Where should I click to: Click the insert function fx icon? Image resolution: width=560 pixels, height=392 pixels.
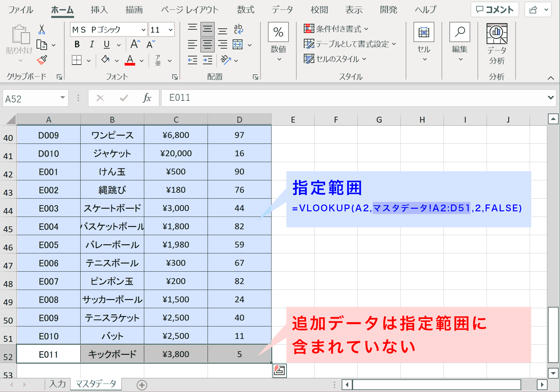pos(147,98)
